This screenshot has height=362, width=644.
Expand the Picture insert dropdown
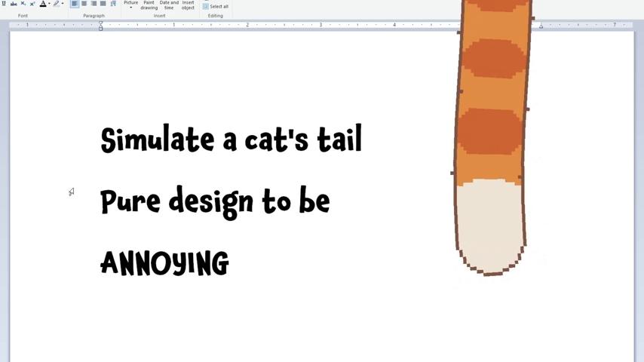click(130, 8)
